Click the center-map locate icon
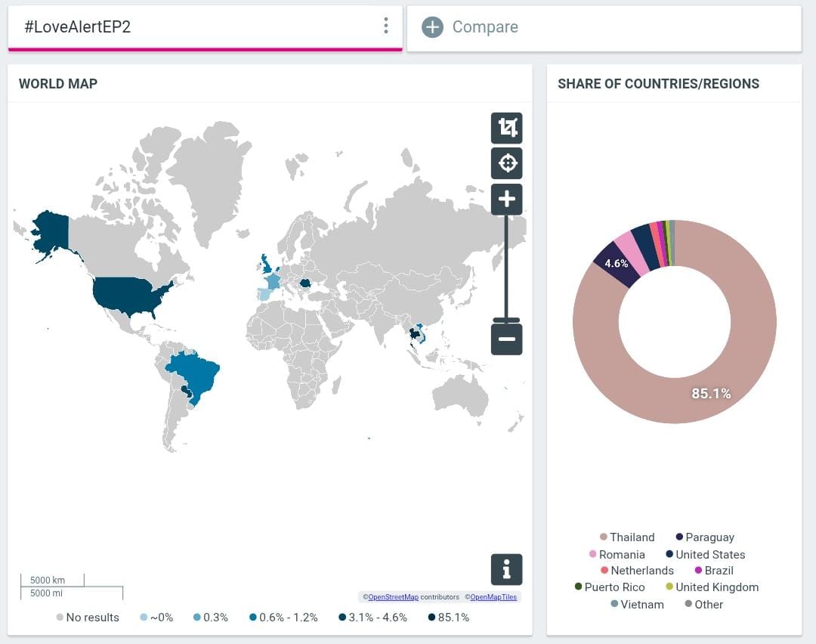The image size is (816, 644). click(506, 163)
